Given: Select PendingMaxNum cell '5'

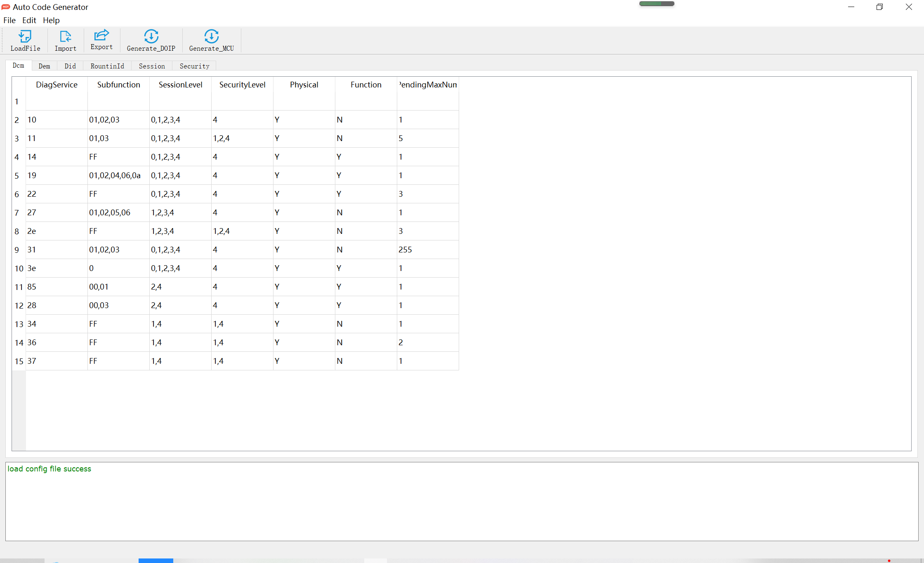Looking at the screenshot, I should (x=428, y=138).
